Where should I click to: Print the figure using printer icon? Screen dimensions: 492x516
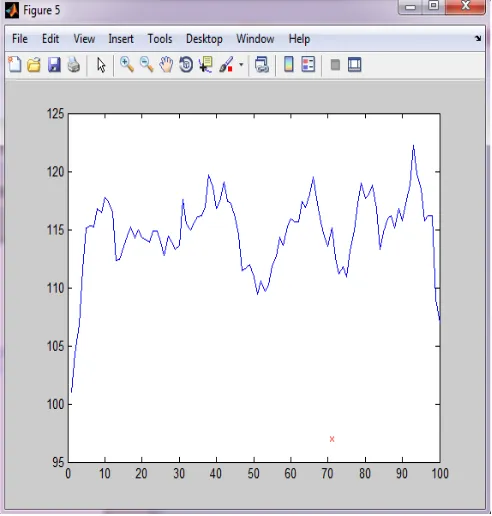click(x=74, y=64)
